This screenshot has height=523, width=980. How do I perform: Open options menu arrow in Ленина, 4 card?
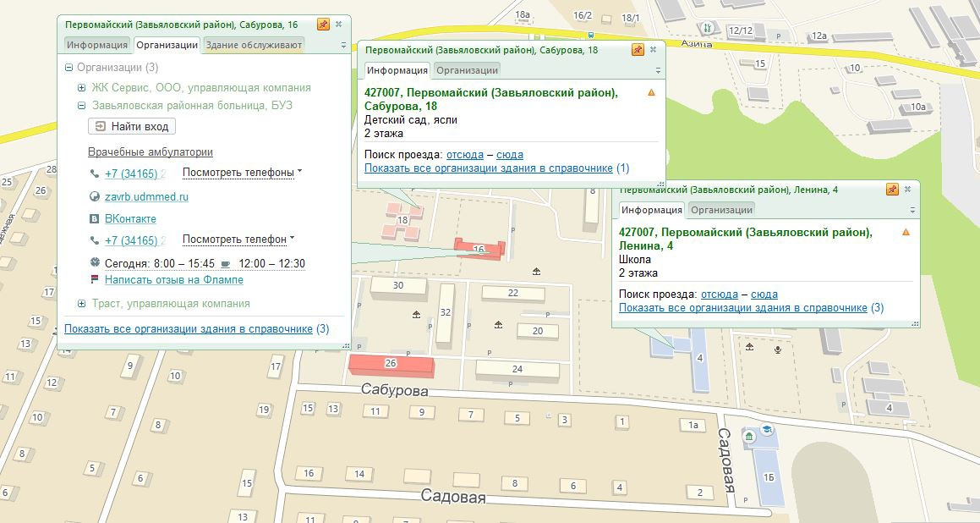[x=912, y=210]
